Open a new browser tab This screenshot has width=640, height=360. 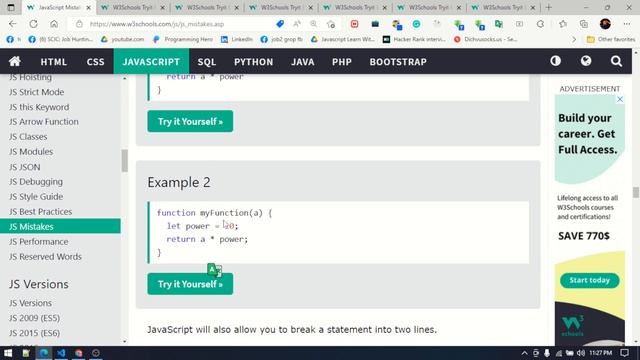coord(549,7)
